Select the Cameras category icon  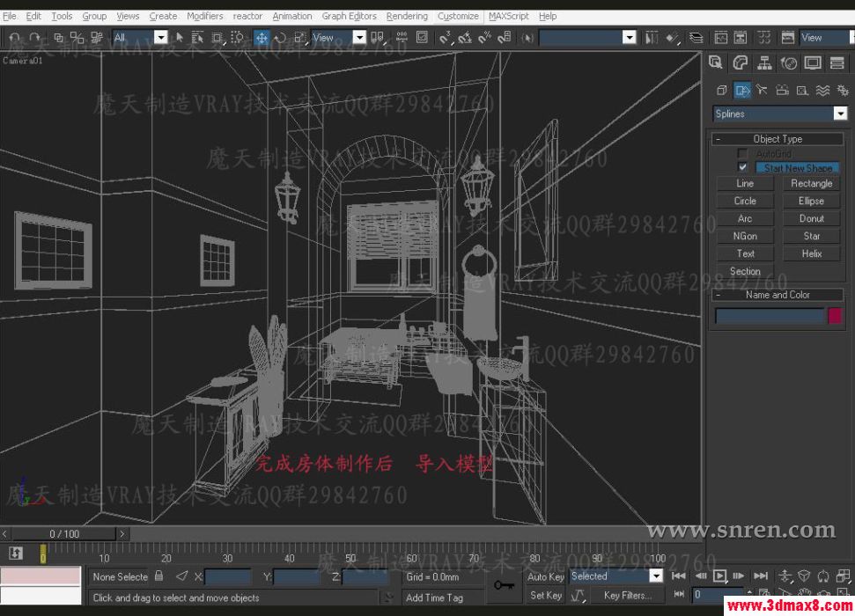[x=782, y=90]
